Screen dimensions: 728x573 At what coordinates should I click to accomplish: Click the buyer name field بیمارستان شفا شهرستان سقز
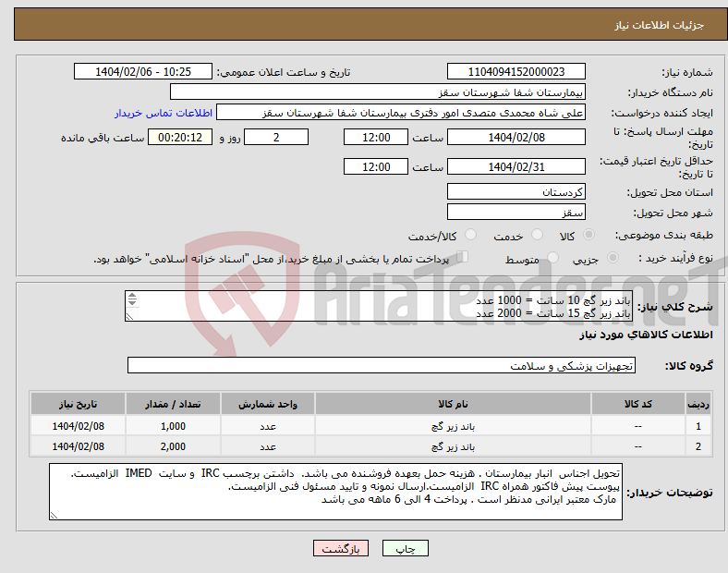click(x=378, y=91)
